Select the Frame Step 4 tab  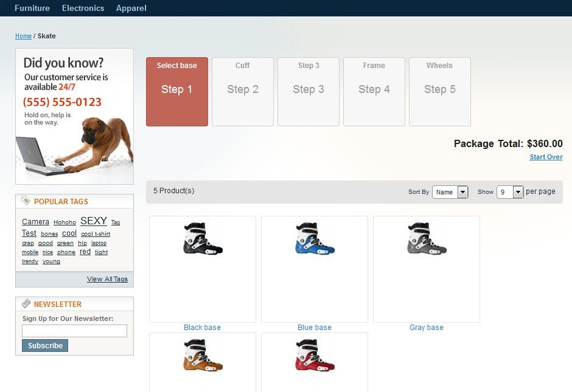coord(374,92)
